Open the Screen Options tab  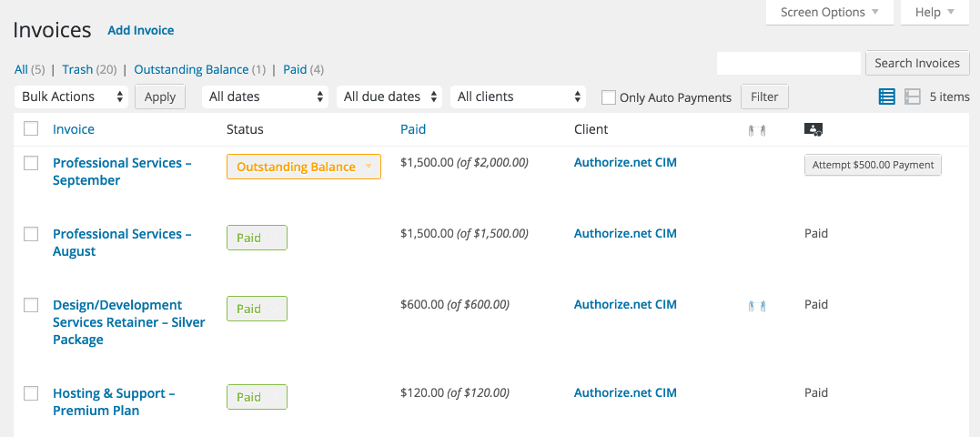click(x=829, y=13)
